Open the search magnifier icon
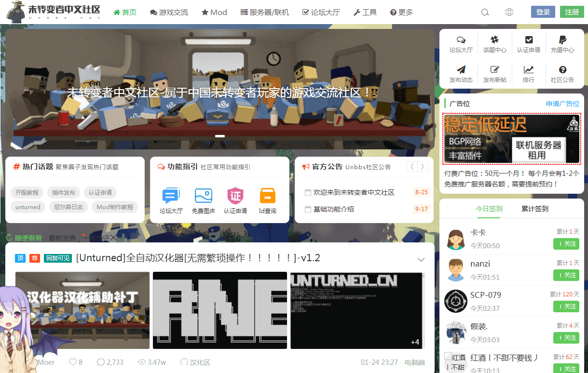Screen dimensions: 588x373 pos(485,12)
